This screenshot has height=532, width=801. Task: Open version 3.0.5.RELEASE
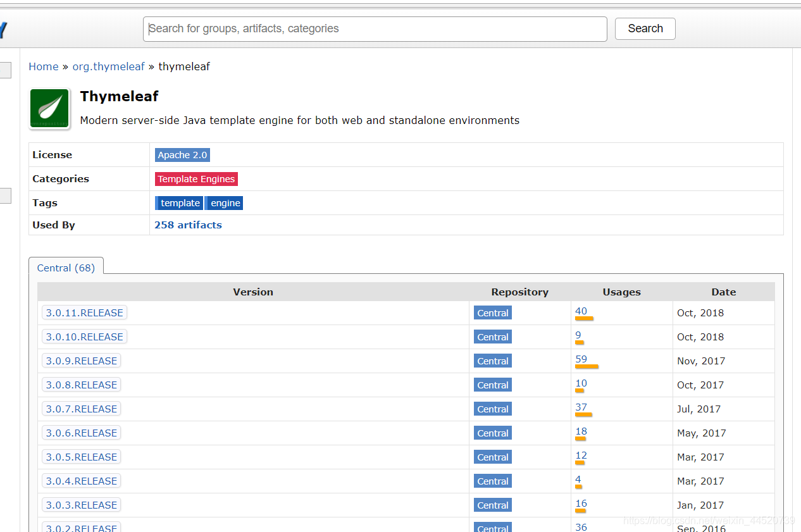click(x=82, y=457)
